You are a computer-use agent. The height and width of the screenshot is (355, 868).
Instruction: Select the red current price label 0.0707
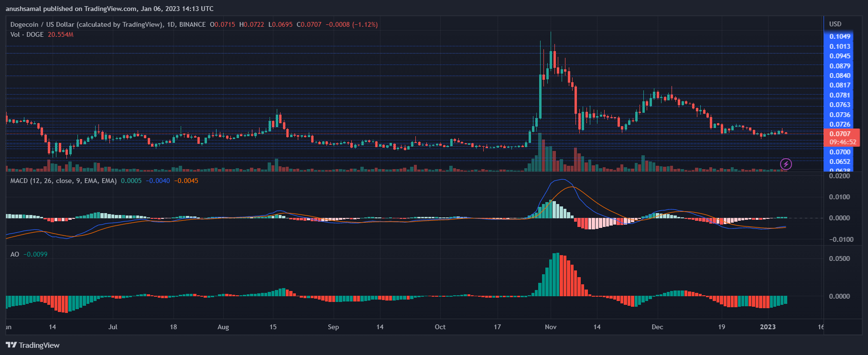click(x=840, y=134)
